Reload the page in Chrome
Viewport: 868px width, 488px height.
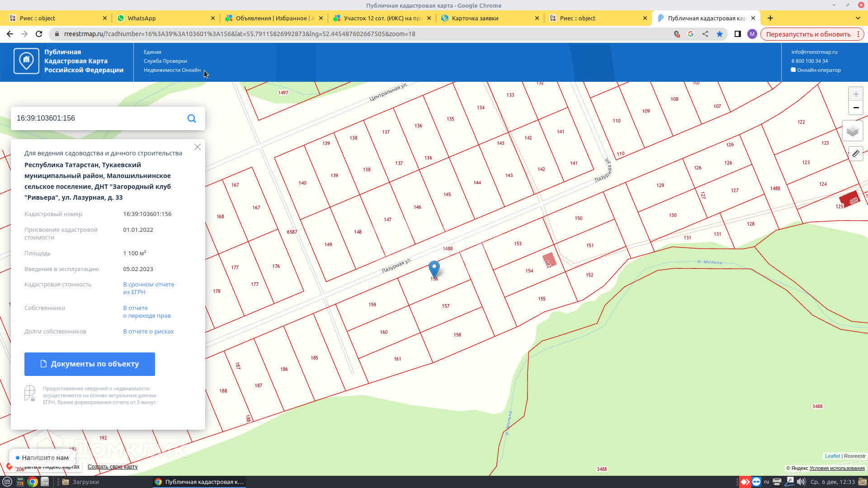39,34
